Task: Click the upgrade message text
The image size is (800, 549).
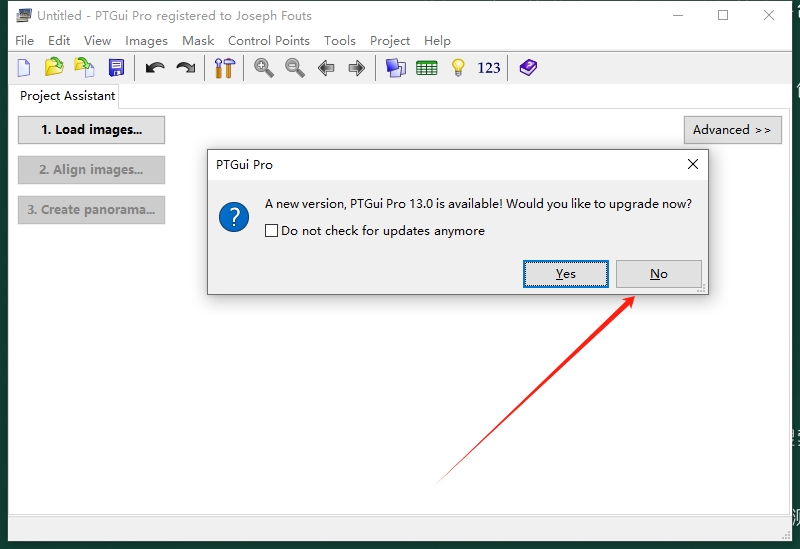Action: [478, 204]
